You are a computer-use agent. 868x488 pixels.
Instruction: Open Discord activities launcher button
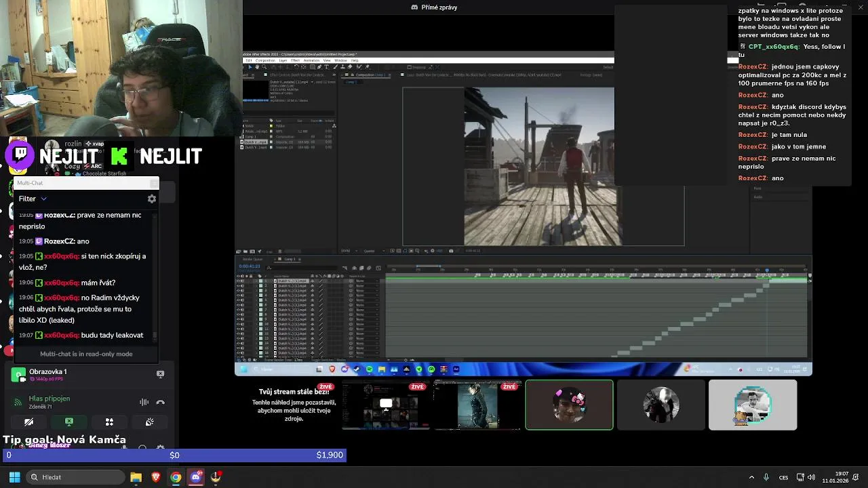(x=109, y=422)
